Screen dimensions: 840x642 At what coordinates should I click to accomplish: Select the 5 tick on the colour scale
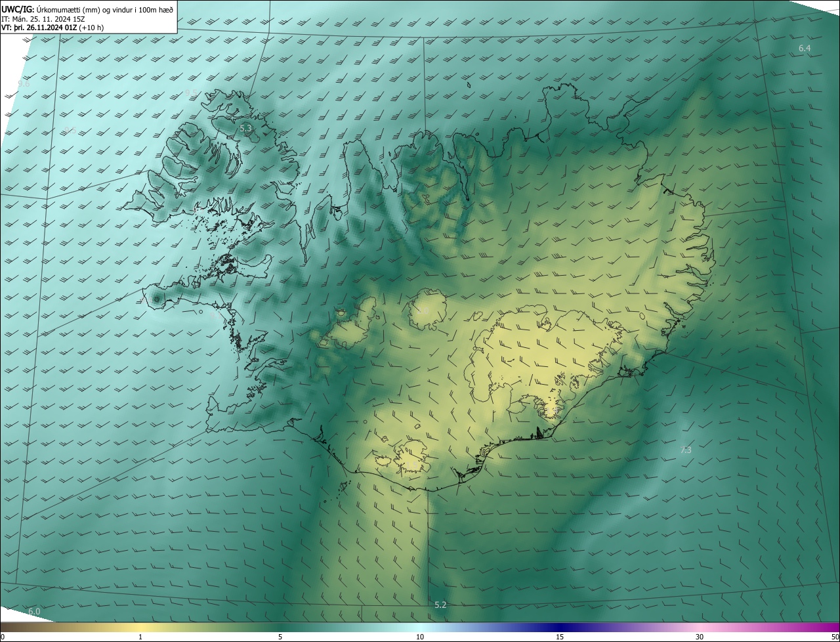click(x=280, y=637)
